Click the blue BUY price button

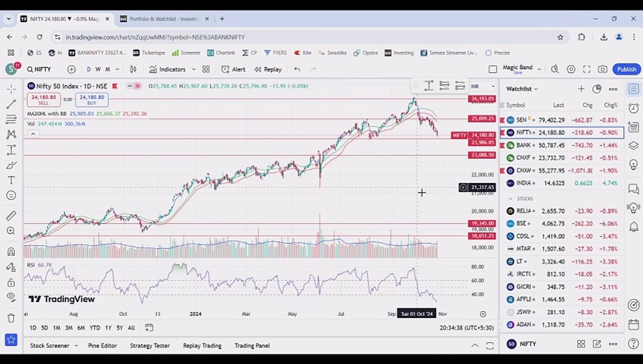pyautogui.click(x=91, y=100)
